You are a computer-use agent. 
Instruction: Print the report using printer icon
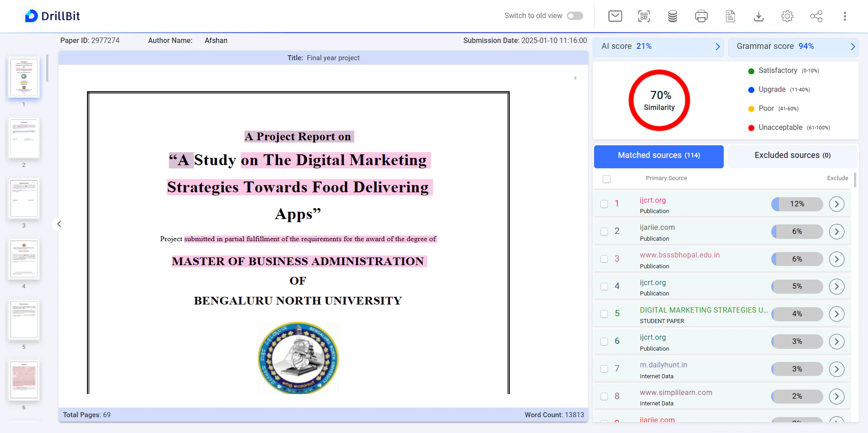tap(701, 16)
